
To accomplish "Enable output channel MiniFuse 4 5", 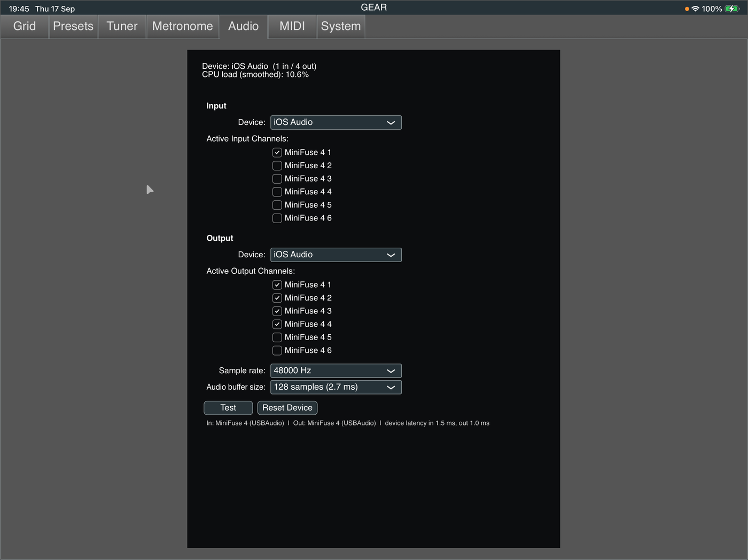I will click(x=277, y=337).
